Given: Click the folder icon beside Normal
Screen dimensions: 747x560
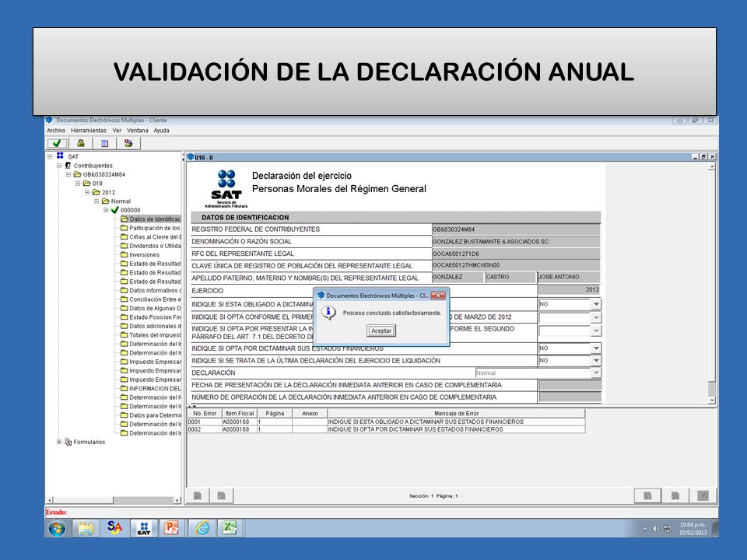Looking at the screenshot, I should (x=106, y=201).
